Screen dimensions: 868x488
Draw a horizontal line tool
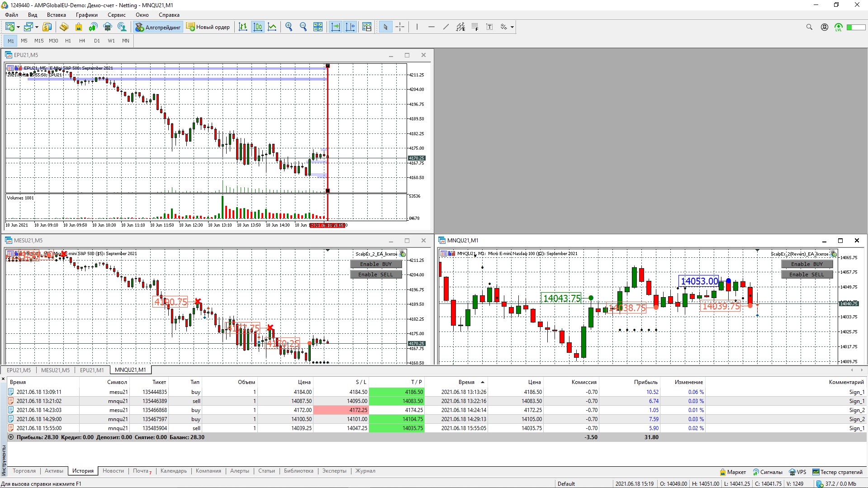pyautogui.click(x=431, y=27)
